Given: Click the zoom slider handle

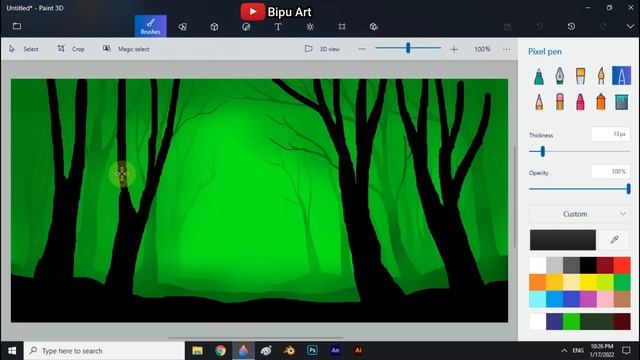Looking at the screenshot, I should point(408,48).
